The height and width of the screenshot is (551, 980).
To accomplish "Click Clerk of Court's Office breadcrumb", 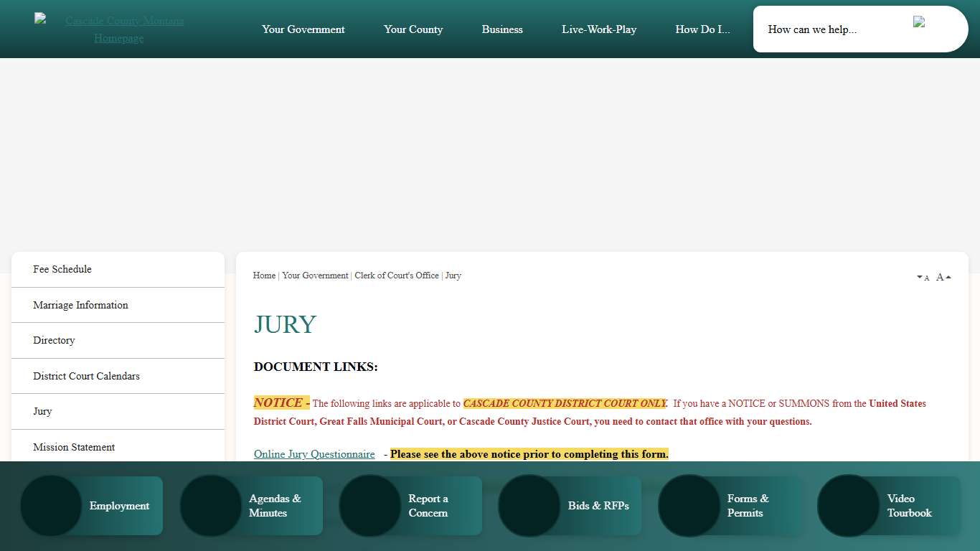I will [x=396, y=275].
